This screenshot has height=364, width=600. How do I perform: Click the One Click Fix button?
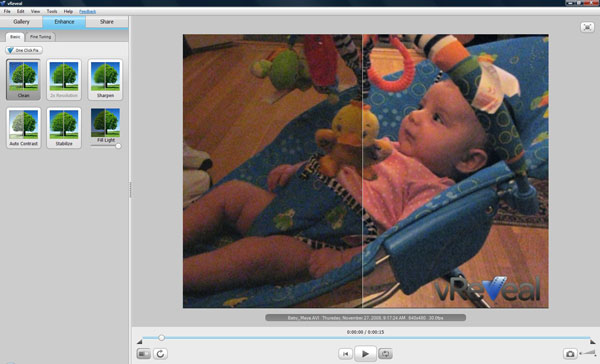coord(24,50)
